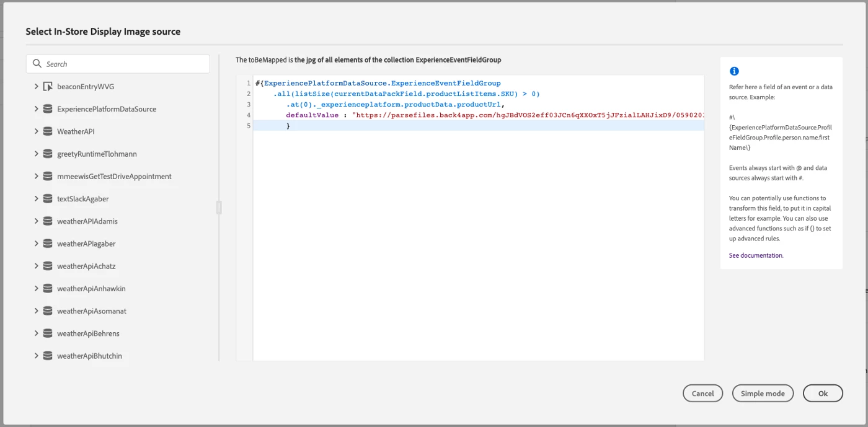Image resolution: width=868 pixels, height=427 pixels.
Task: Expand the weatherApiAchatz node
Action: coord(37,266)
